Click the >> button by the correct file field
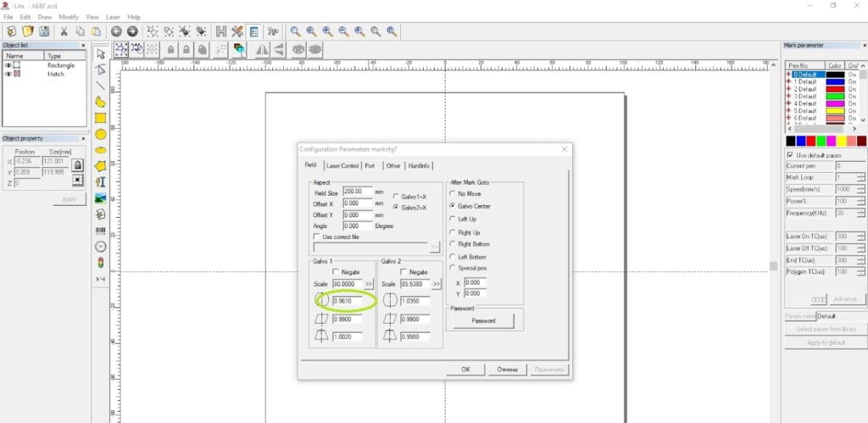Image resolution: width=868 pixels, height=423 pixels. pos(435,247)
